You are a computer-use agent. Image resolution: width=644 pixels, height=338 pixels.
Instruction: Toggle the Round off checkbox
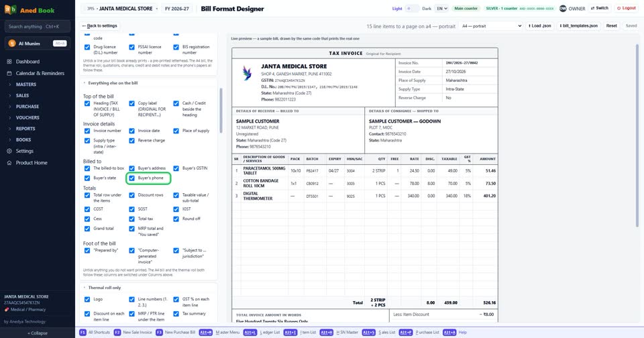[x=176, y=219]
